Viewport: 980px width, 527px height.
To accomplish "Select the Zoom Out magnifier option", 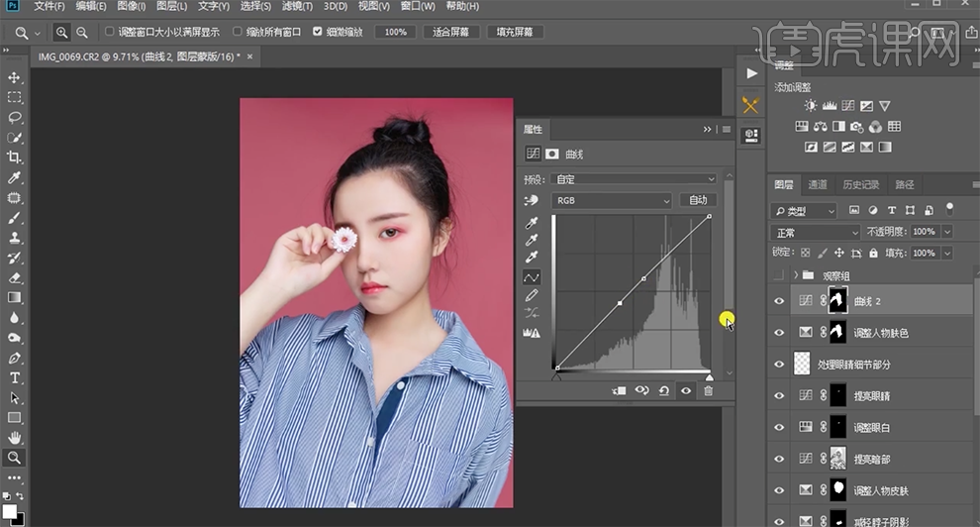I will pos(82,32).
